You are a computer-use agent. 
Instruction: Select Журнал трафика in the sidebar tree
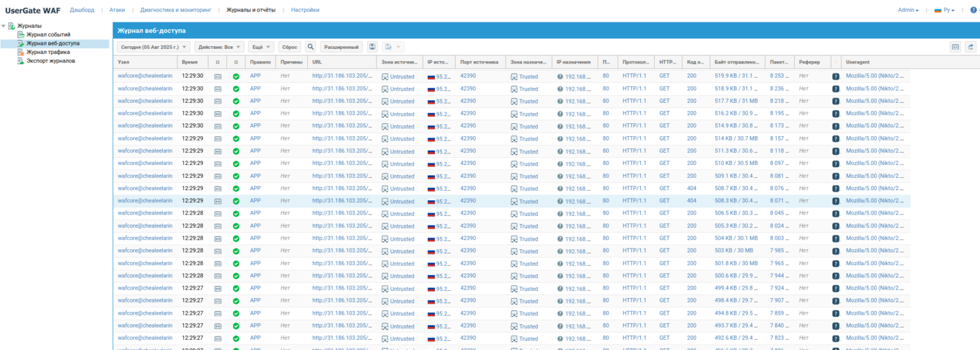point(48,52)
